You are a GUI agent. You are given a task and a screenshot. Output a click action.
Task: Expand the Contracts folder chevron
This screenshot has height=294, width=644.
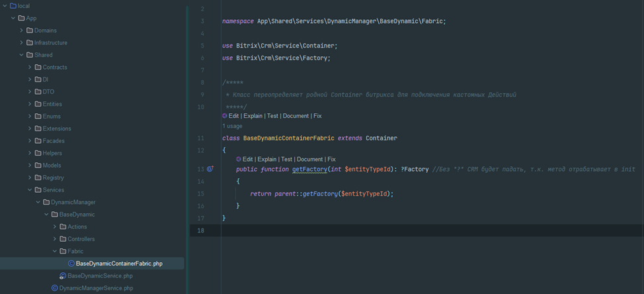pos(30,67)
